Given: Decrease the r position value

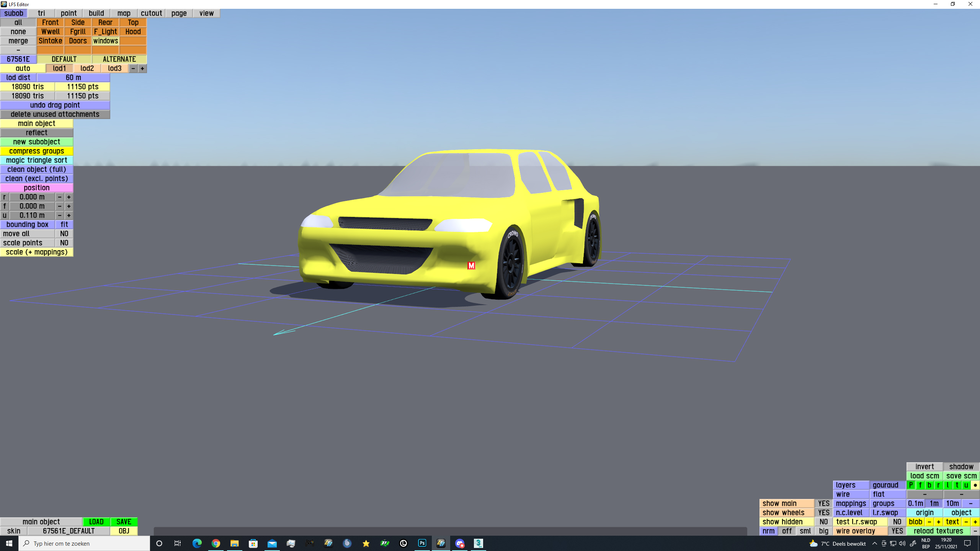Looking at the screenshot, I should pos(60,197).
